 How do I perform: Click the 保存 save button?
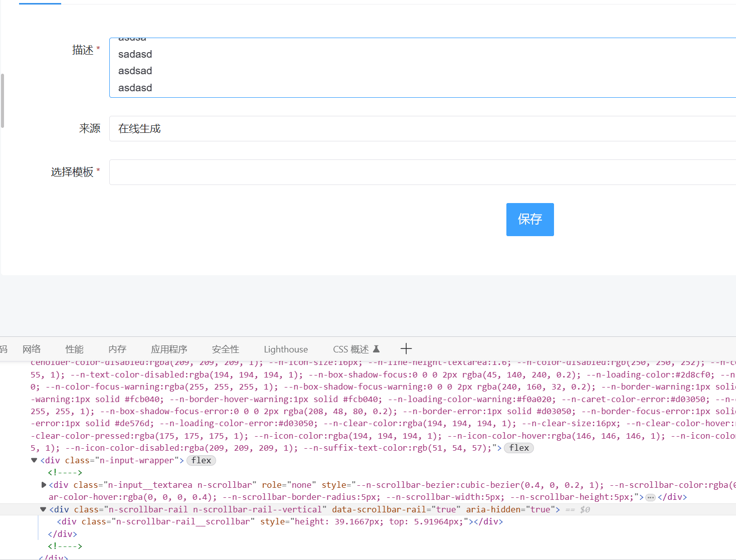coord(529,219)
